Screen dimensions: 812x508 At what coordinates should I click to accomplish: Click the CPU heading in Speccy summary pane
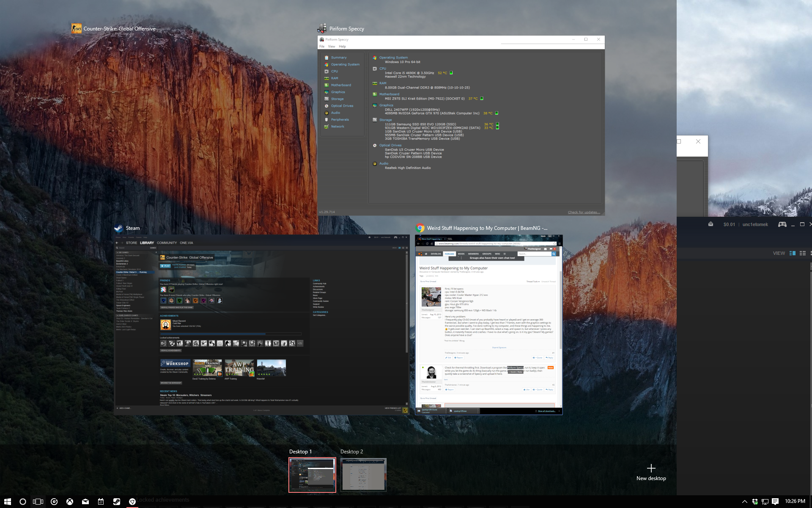pyautogui.click(x=382, y=69)
